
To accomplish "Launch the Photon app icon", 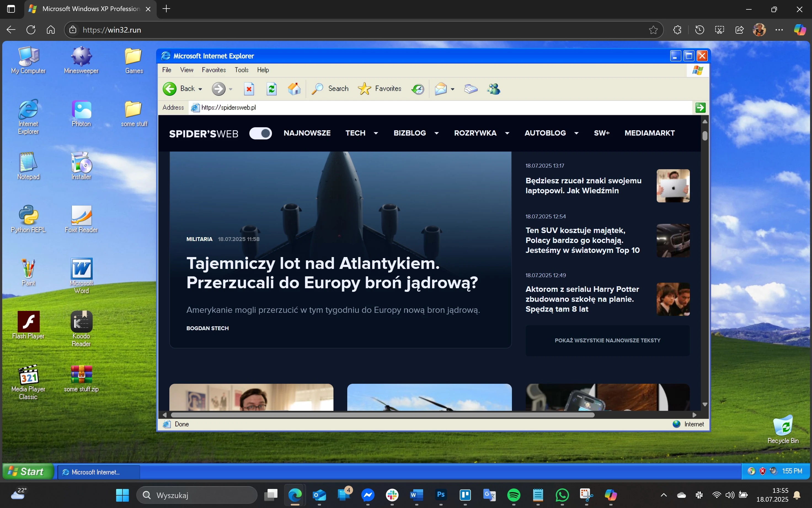I will (81, 113).
